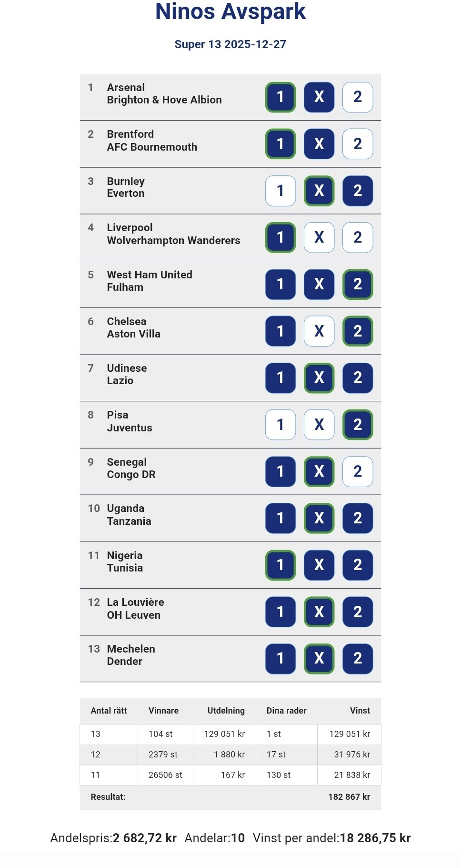Deselect 2 for West Ham vs Fulham
461x868 pixels.
point(357,284)
